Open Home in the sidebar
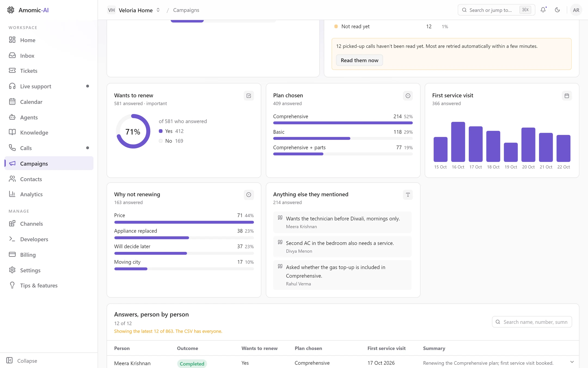 click(x=49, y=40)
